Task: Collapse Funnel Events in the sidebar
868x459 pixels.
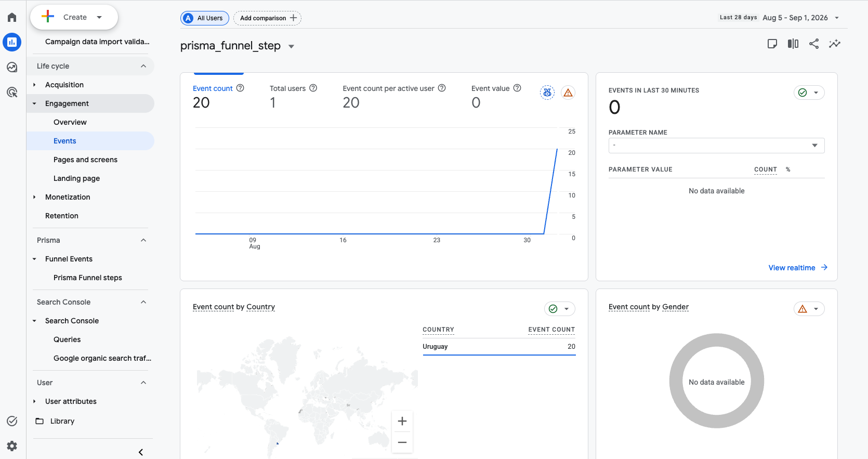Action: coord(34,259)
